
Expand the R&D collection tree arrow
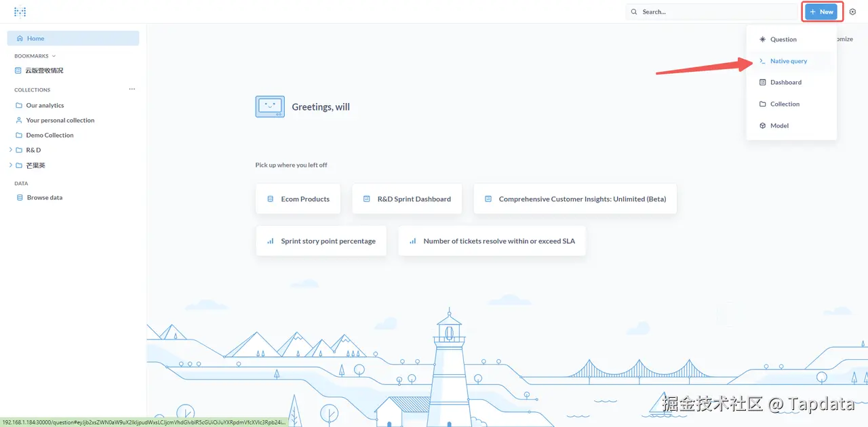10,150
